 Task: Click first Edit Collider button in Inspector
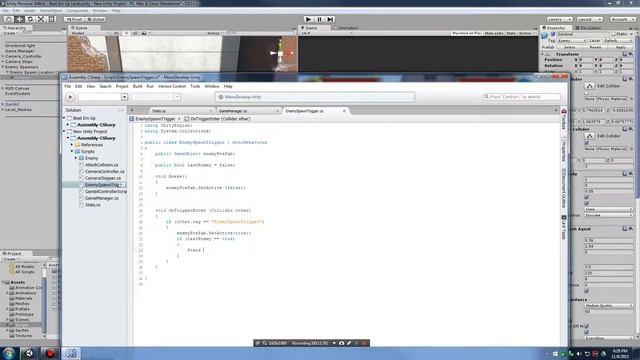tap(589, 86)
